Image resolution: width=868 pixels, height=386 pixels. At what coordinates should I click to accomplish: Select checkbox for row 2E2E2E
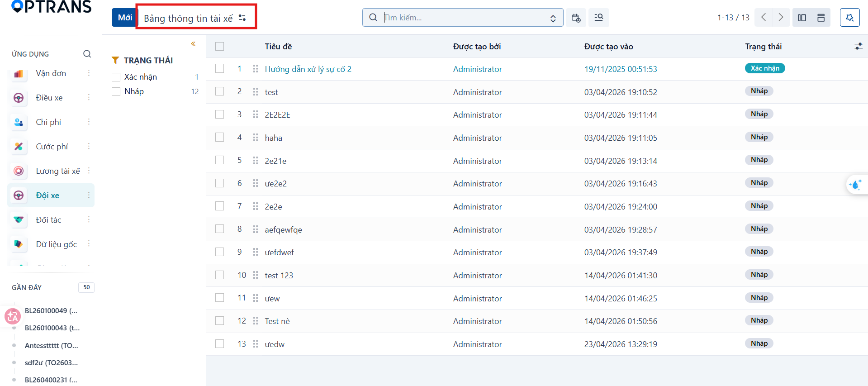pyautogui.click(x=220, y=114)
